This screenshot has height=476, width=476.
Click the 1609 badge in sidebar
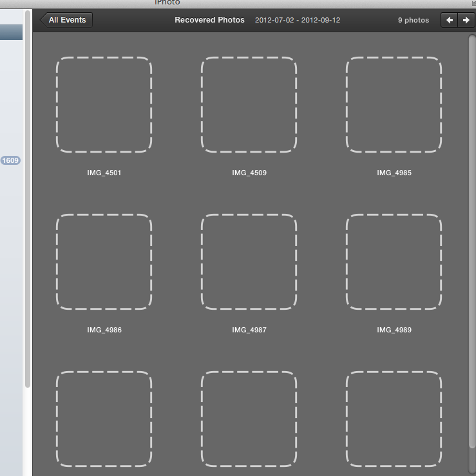[10, 160]
